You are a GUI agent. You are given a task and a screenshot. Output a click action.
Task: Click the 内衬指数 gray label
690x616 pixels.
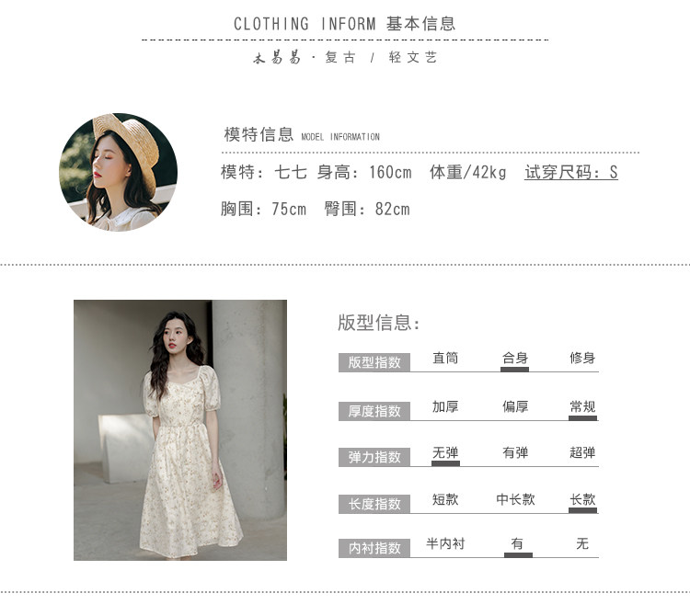tap(374, 548)
